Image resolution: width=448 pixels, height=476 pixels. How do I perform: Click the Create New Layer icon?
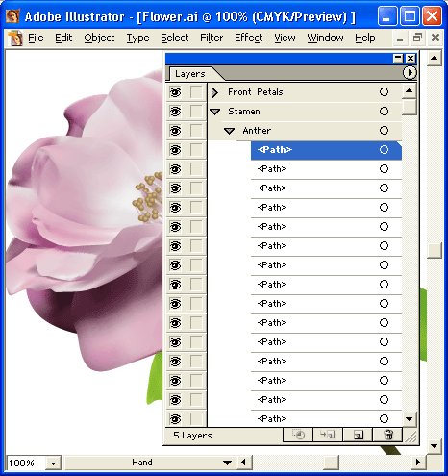coord(358,435)
